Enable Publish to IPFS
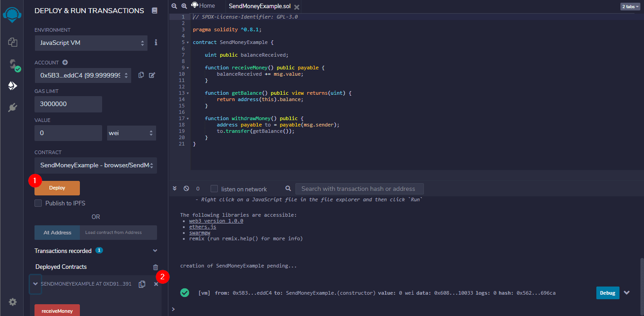The height and width of the screenshot is (316, 644). [x=38, y=203]
